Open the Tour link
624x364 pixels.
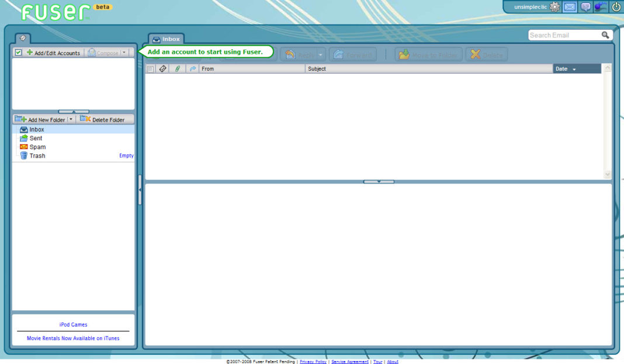pos(377,362)
